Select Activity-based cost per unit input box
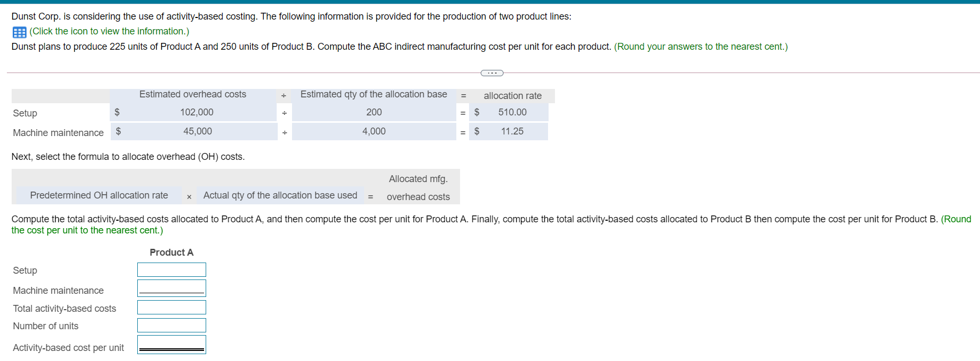The height and width of the screenshot is (361, 980). [x=172, y=345]
